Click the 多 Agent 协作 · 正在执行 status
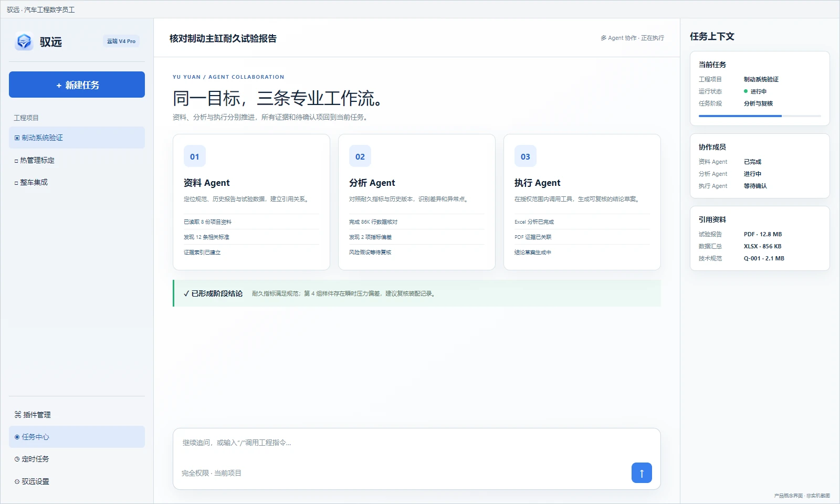The height and width of the screenshot is (504, 840). (x=632, y=38)
